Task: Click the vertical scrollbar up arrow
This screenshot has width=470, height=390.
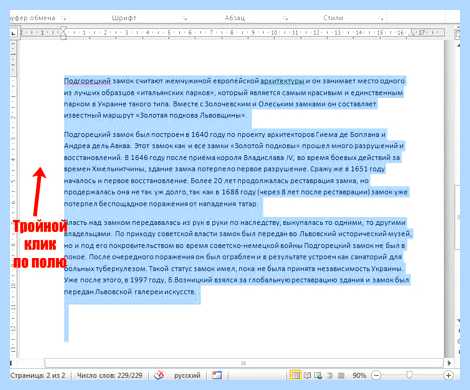Action: (x=458, y=45)
